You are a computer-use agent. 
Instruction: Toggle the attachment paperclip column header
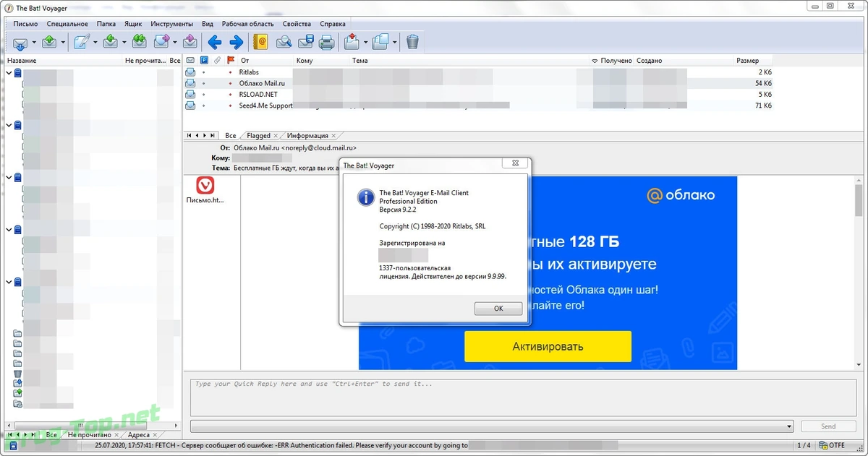pyautogui.click(x=218, y=61)
